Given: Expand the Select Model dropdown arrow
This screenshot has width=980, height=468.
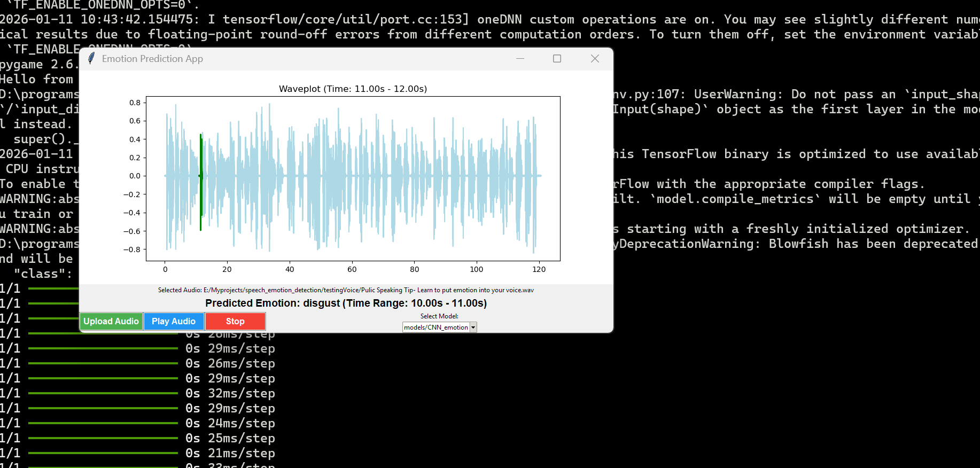Looking at the screenshot, I should pyautogui.click(x=473, y=327).
